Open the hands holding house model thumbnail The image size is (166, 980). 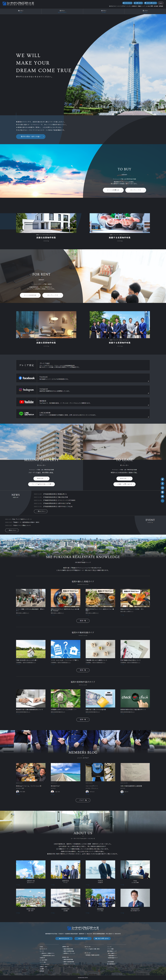120,223
